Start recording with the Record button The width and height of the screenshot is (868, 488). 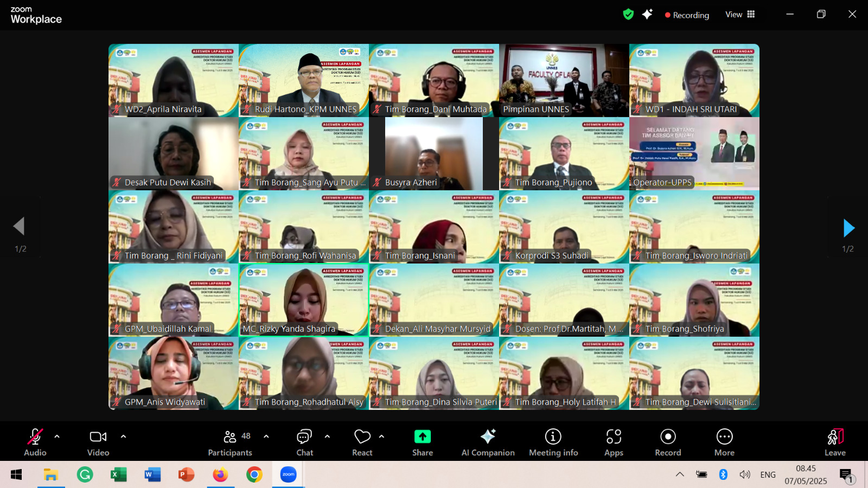pos(668,442)
